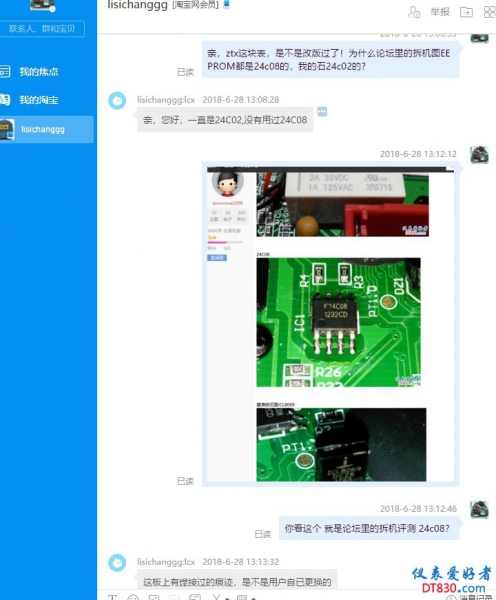Click the message '这板上有焊接过的痕迹，是不是用户自已更换的'
Screen dimensions: 496x600
coord(237,582)
